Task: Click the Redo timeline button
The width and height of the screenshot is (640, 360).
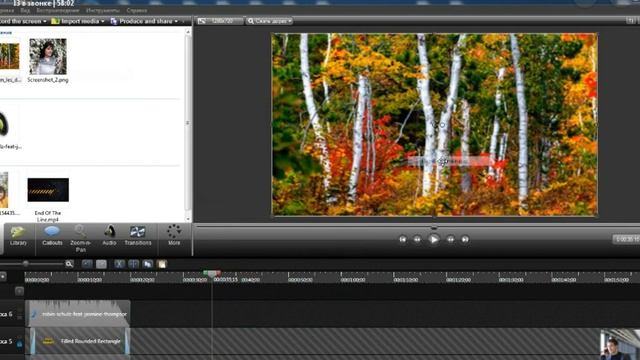Action: pos(101,264)
